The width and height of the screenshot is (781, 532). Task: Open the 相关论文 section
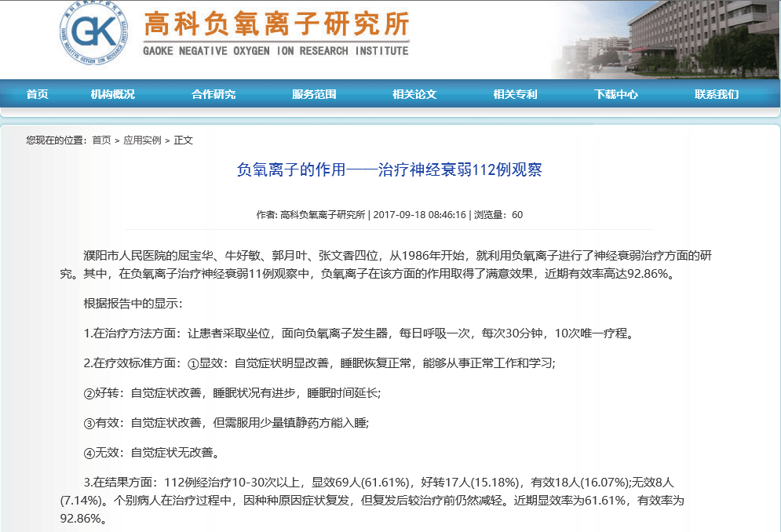tap(414, 93)
